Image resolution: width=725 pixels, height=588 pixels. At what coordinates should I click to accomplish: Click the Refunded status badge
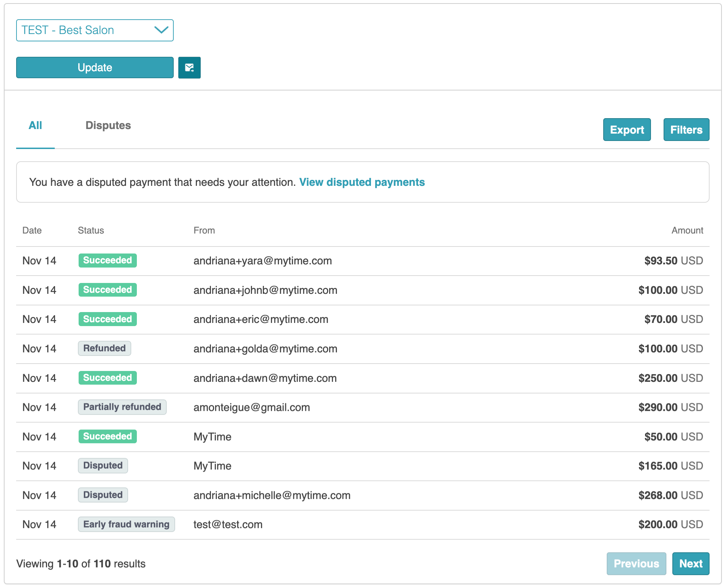click(x=104, y=349)
